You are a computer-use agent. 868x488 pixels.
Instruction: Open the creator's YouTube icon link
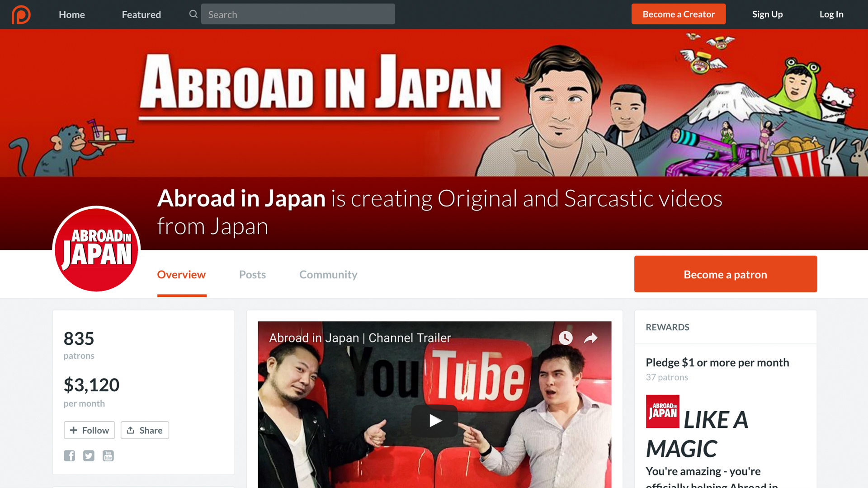click(x=108, y=455)
